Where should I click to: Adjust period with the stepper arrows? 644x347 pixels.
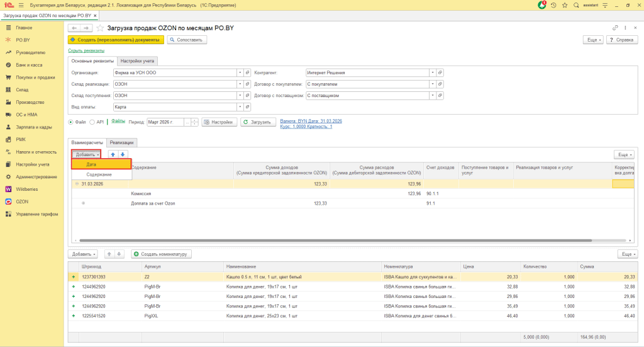click(195, 122)
